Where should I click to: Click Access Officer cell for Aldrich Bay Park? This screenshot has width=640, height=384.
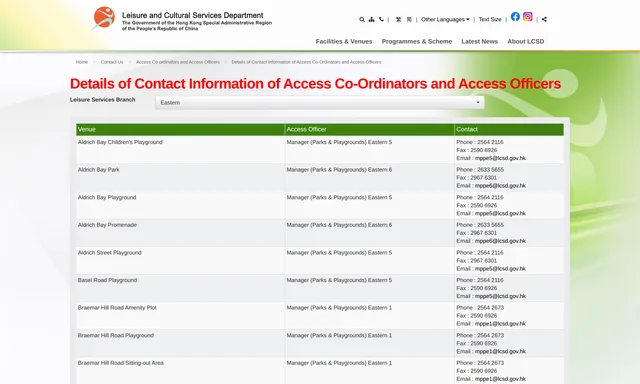369,177
